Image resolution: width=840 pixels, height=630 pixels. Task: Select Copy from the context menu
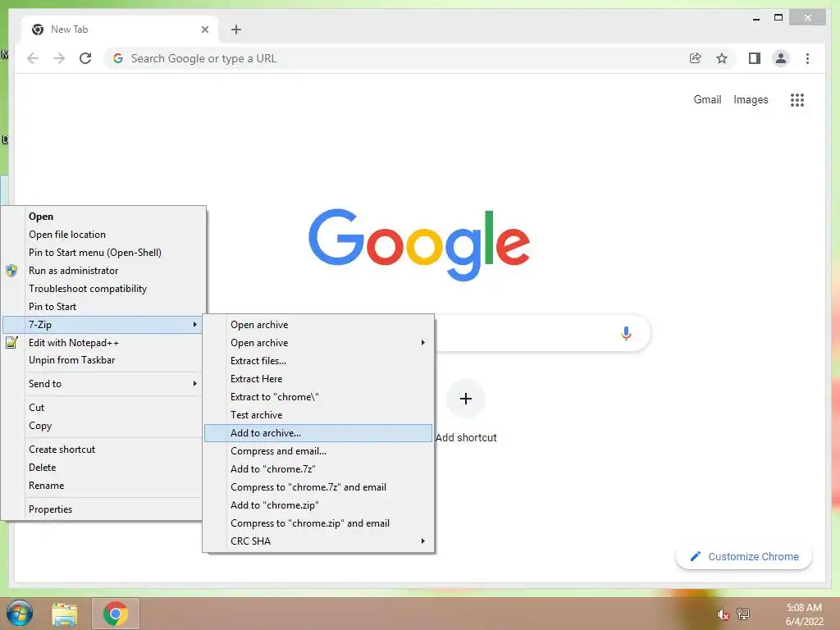[x=103, y=426]
